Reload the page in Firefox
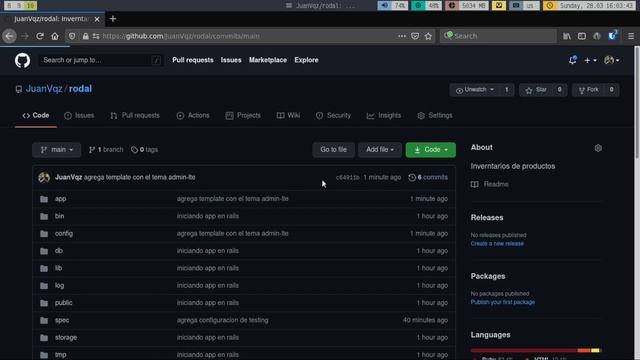 (40, 36)
